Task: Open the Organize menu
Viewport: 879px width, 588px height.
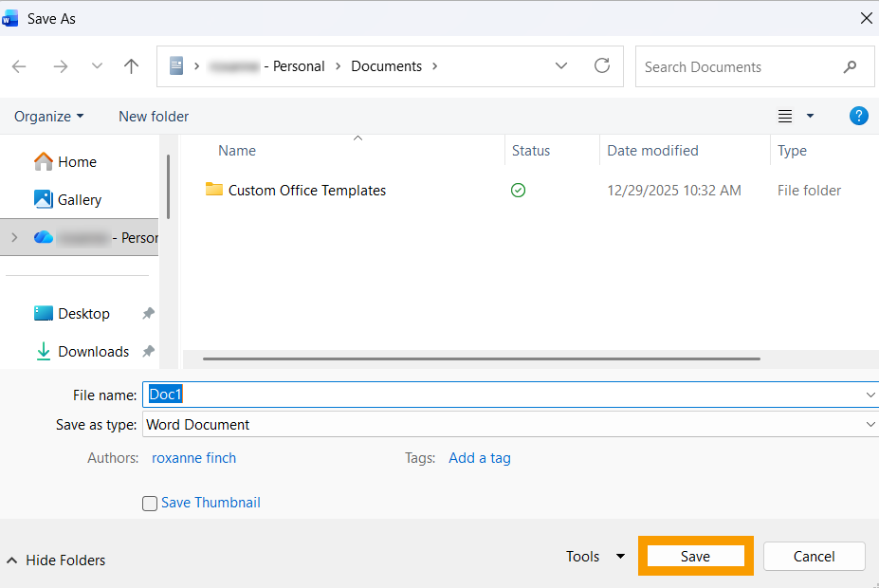Action: tap(48, 117)
